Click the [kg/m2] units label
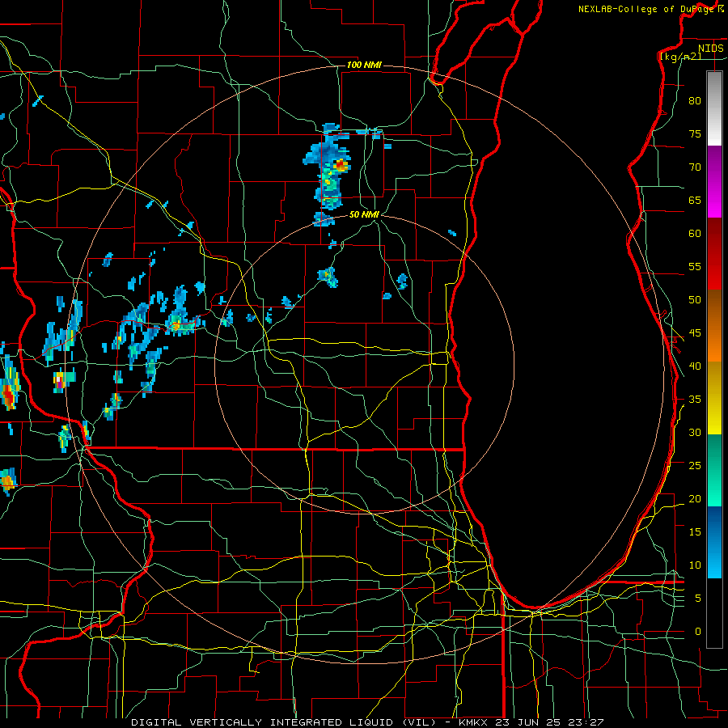 [680, 56]
